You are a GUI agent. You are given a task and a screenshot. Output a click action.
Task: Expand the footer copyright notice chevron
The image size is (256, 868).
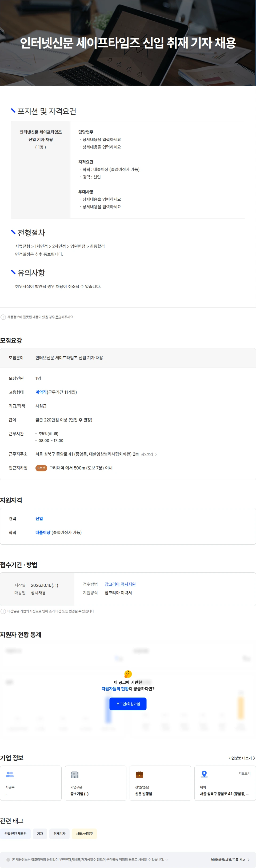pyautogui.click(x=167, y=859)
